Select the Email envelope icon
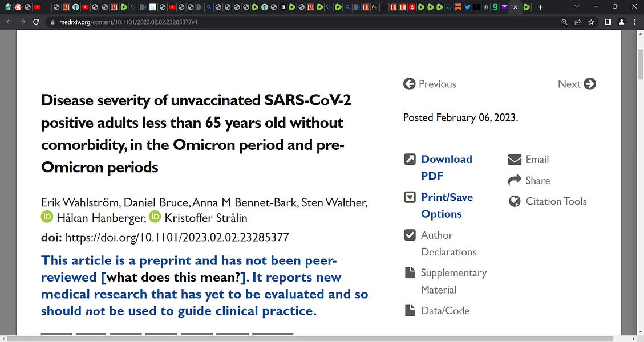The width and height of the screenshot is (644, 342). coord(515,159)
